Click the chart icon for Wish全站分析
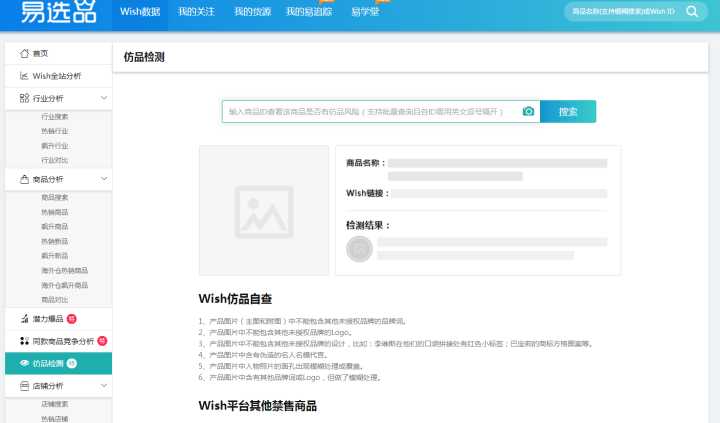 tap(24, 75)
